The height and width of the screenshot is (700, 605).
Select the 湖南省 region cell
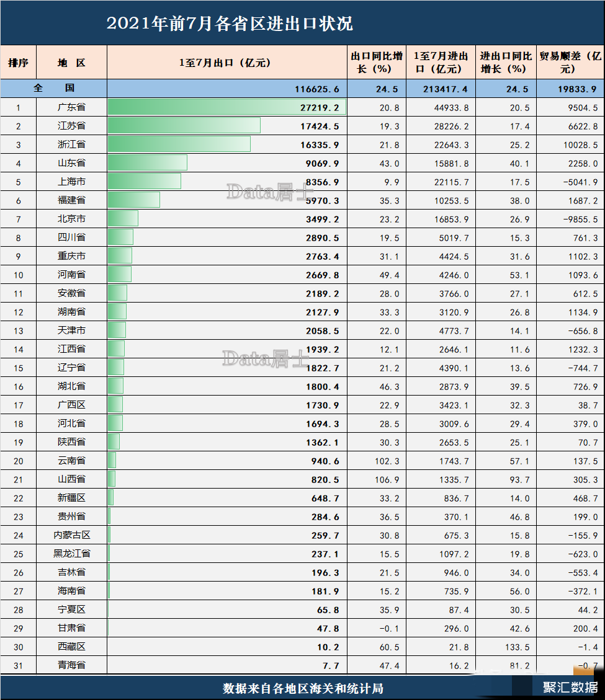[x=71, y=312]
